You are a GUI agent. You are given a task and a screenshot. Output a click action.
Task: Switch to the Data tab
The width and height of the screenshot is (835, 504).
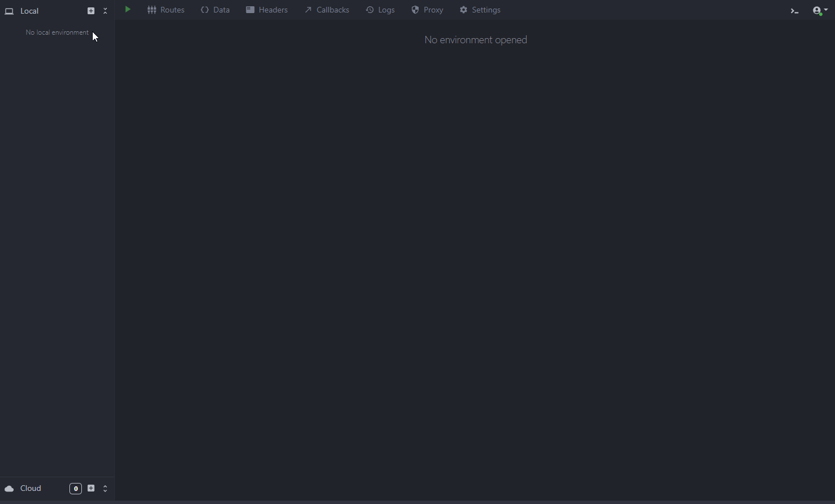(216, 10)
